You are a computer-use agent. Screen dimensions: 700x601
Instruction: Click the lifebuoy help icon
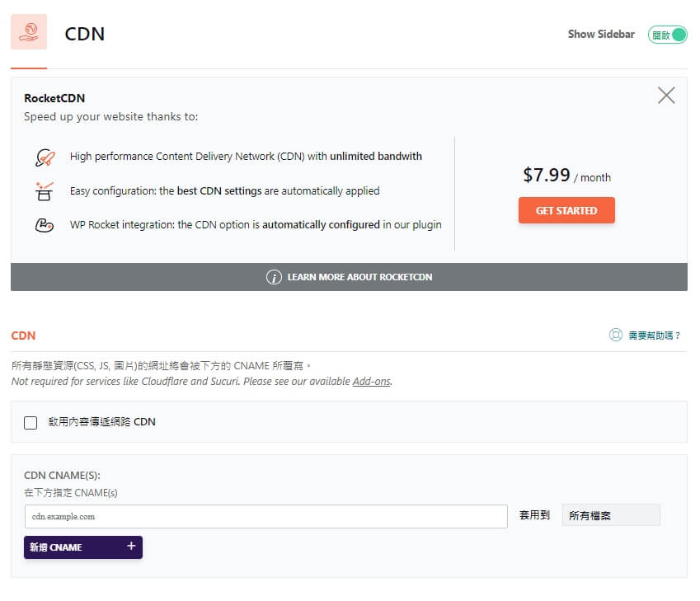(616, 335)
